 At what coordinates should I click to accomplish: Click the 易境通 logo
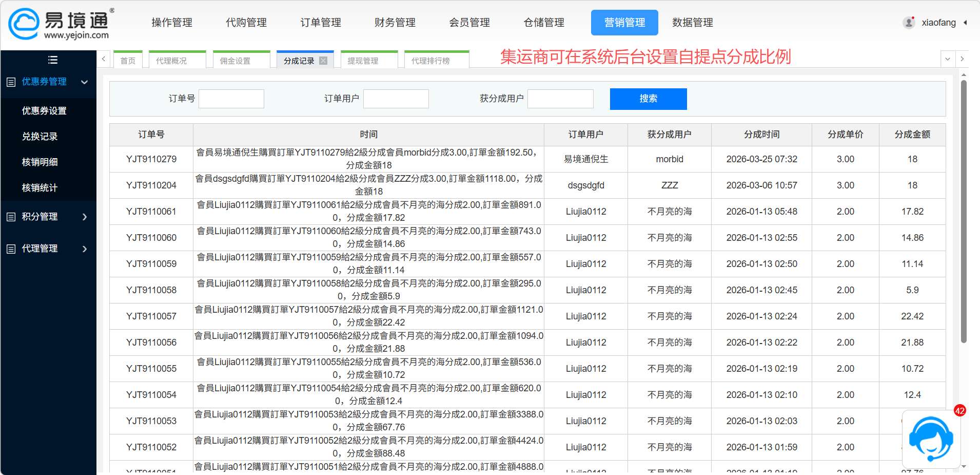(61, 24)
